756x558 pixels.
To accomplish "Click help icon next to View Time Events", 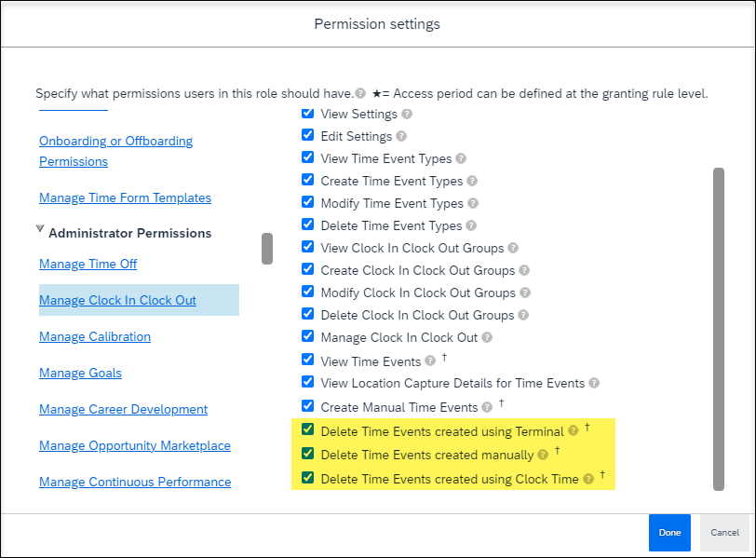I will coord(430,361).
